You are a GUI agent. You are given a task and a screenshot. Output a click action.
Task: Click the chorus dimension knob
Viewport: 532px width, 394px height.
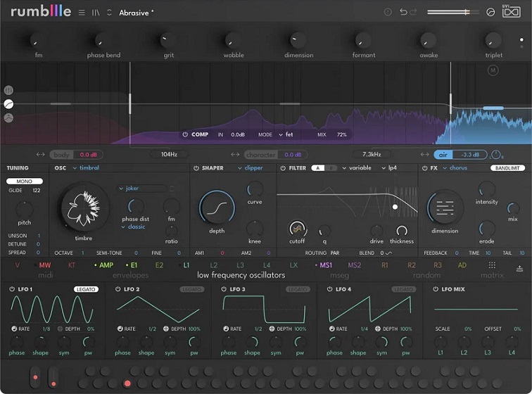click(445, 208)
